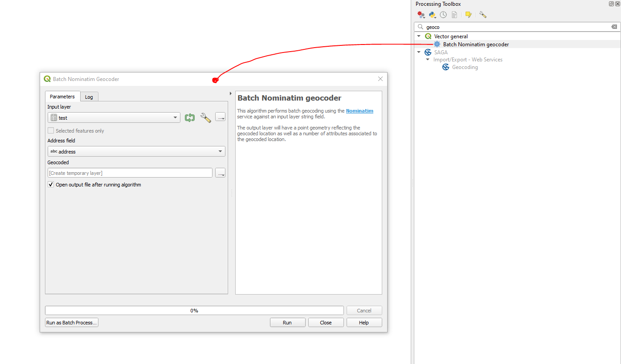Click Run as Batch Process button
The width and height of the screenshot is (621, 364).
pyautogui.click(x=72, y=323)
